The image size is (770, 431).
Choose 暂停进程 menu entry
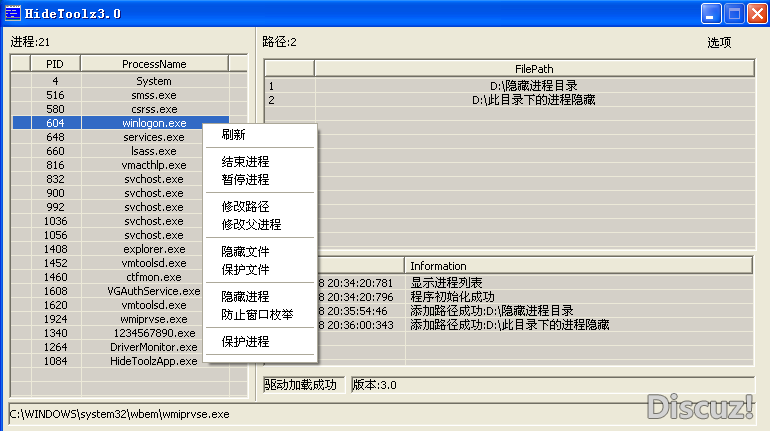(x=260, y=180)
